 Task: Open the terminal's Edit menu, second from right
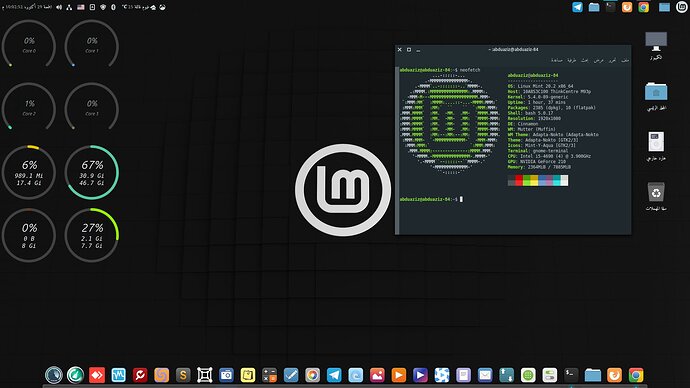[x=612, y=60]
